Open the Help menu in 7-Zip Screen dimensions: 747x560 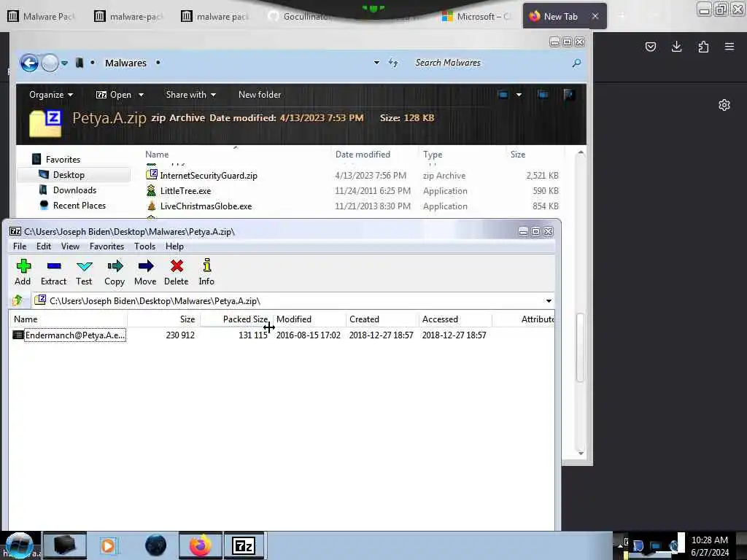click(x=174, y=246)
